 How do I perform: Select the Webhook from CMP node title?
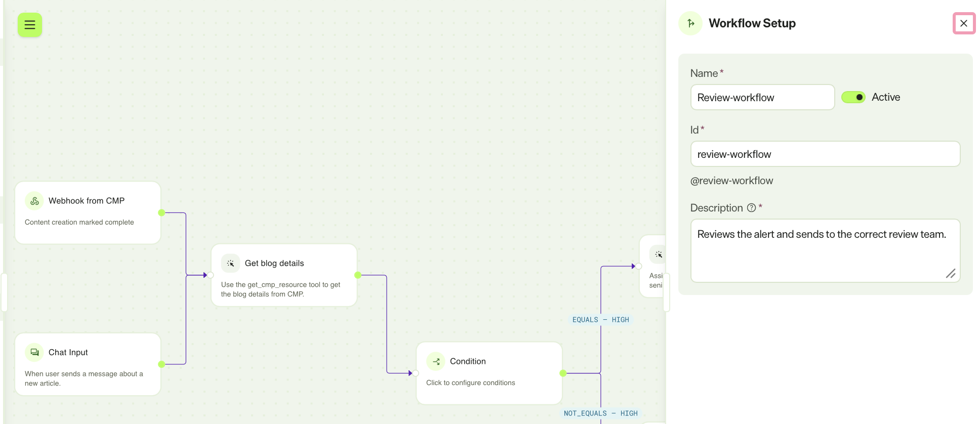click(87, 201)
